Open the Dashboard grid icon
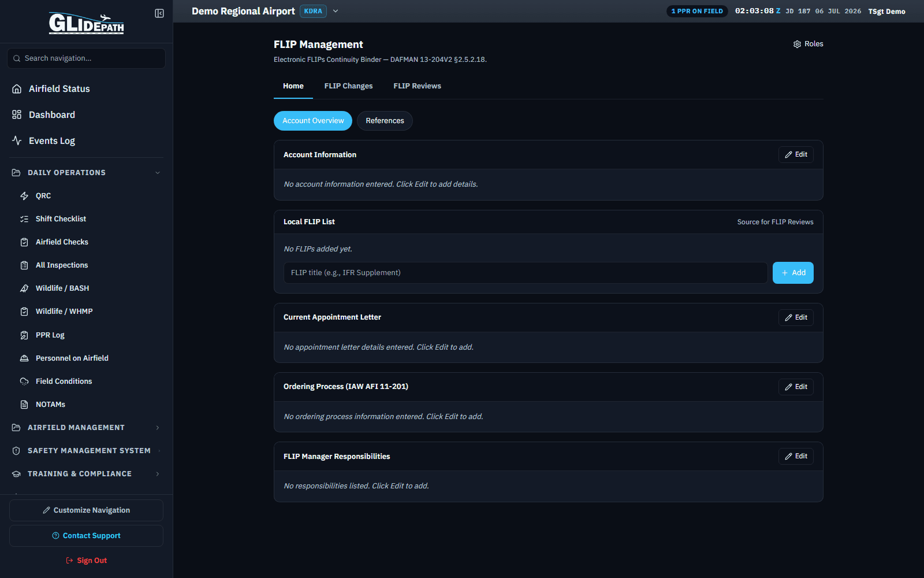 click(x=17, y=114)
